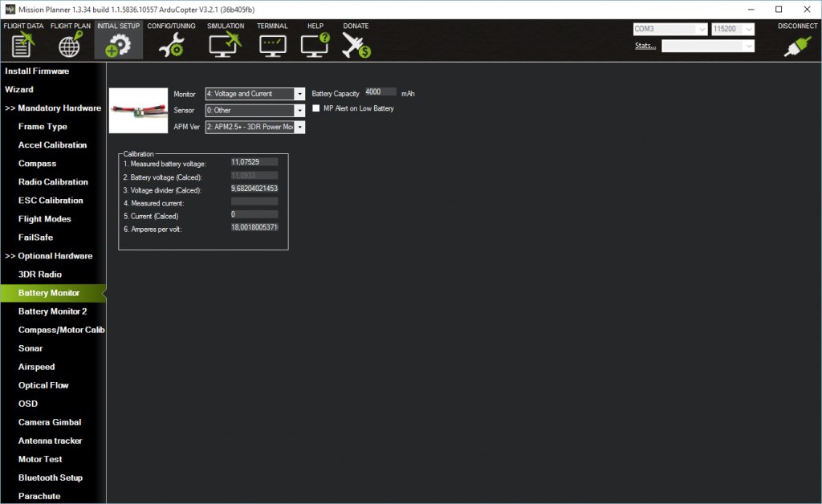
Task: Select Radio Calibration in sidebar
Action: coord(53,182)
